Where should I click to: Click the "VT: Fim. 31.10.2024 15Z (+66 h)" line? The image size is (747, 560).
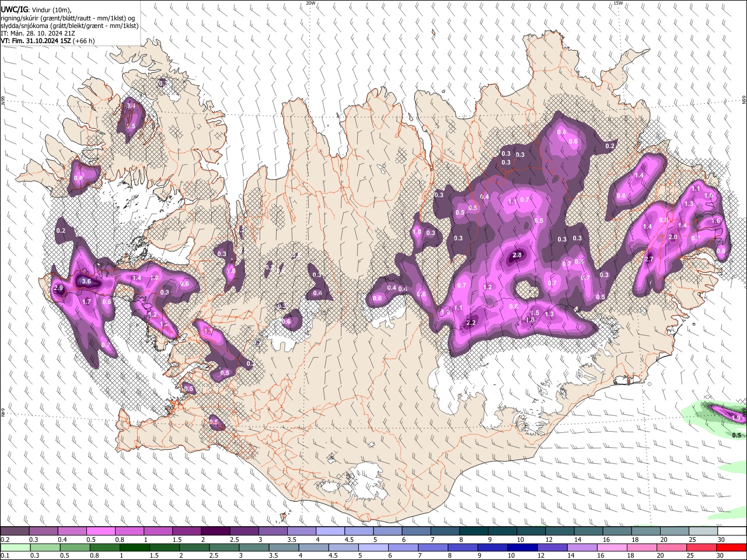(x=48, y=41)
